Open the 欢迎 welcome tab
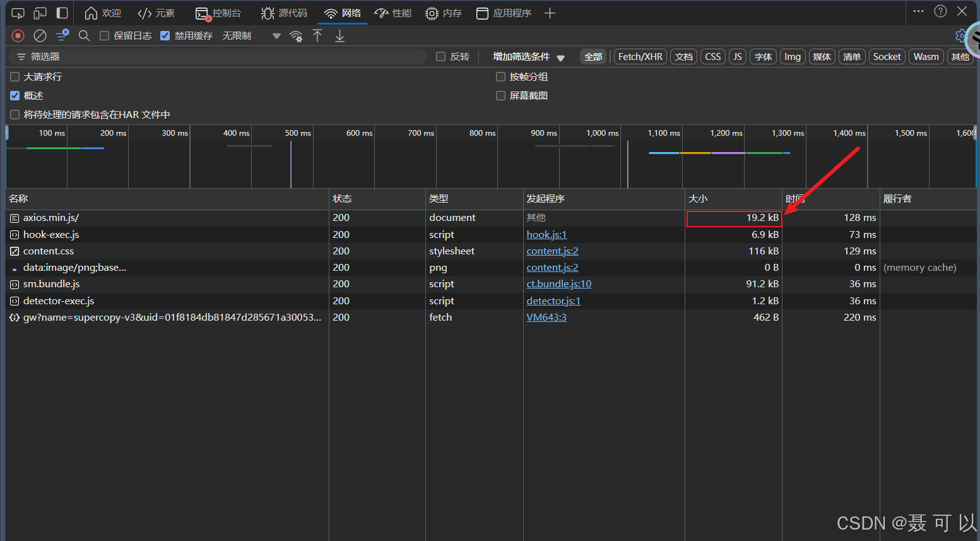The width and height of the screenshot is (980, 541). click(103, 13)
